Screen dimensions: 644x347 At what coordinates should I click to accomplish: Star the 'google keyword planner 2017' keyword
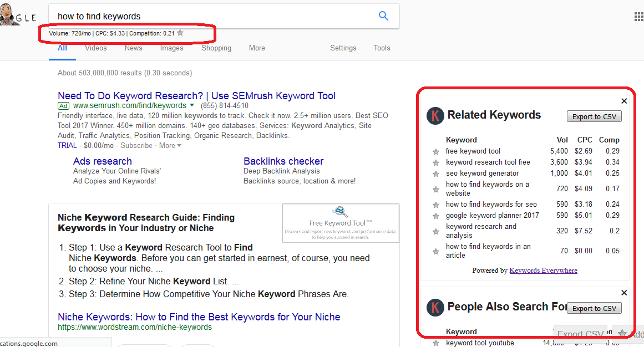tap(436, 216)
